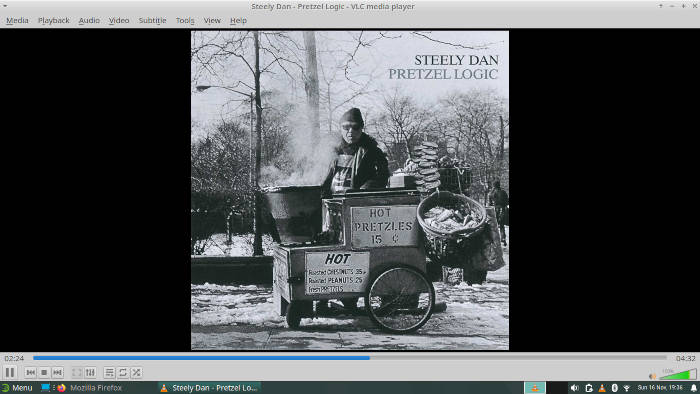Click the Pretzel Logic album cover
Viewport: 700px width, 394px height.
click(x=350, y=190)
